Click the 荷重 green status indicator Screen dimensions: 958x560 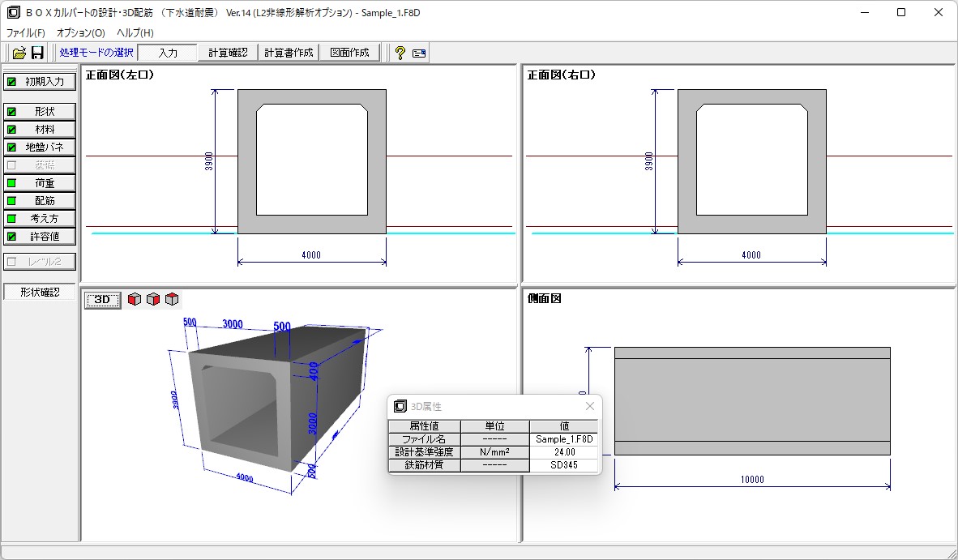point(11,183)
